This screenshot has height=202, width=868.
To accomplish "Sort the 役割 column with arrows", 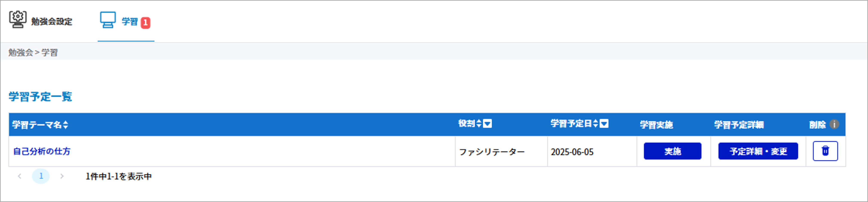I will [x=479, y=124].
